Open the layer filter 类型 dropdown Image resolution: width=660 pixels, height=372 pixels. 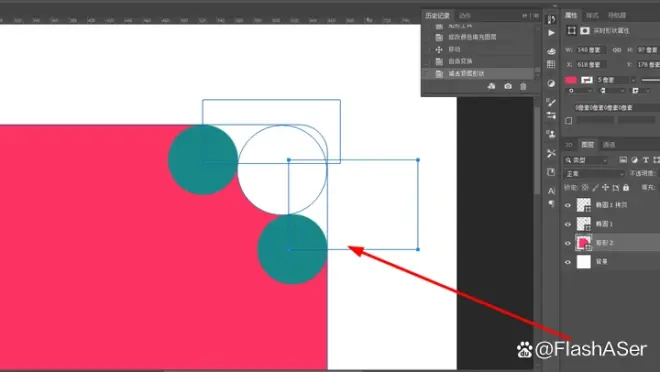click(x=586, y=160)
